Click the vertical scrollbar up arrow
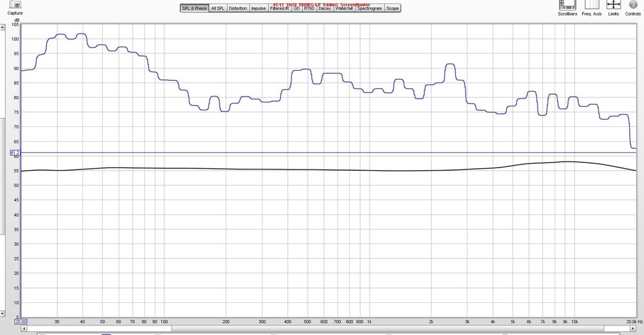The width and height of the screenshot is (644, 335). tap(2, 27)
